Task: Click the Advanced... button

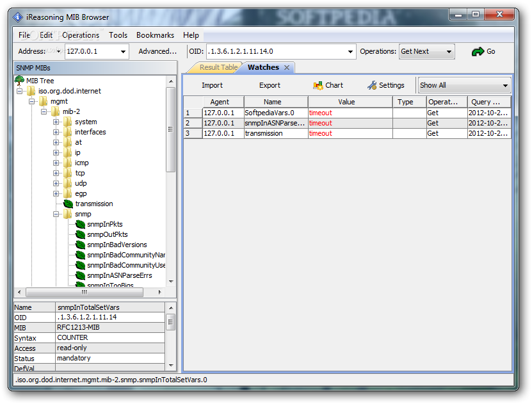Action: pos(157,51)
